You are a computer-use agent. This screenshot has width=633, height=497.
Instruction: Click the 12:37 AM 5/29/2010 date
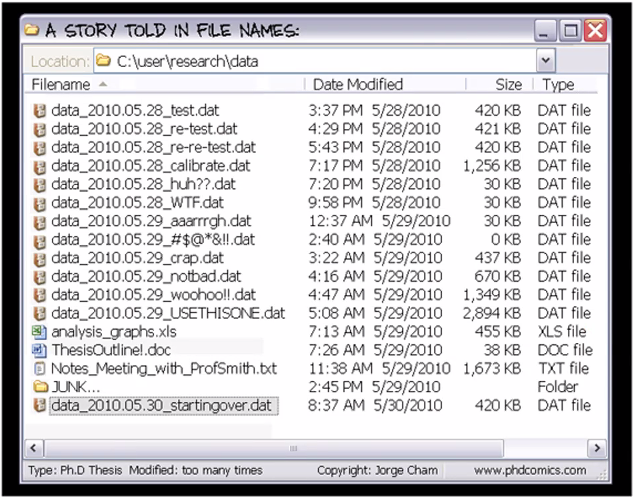(379, 222)
